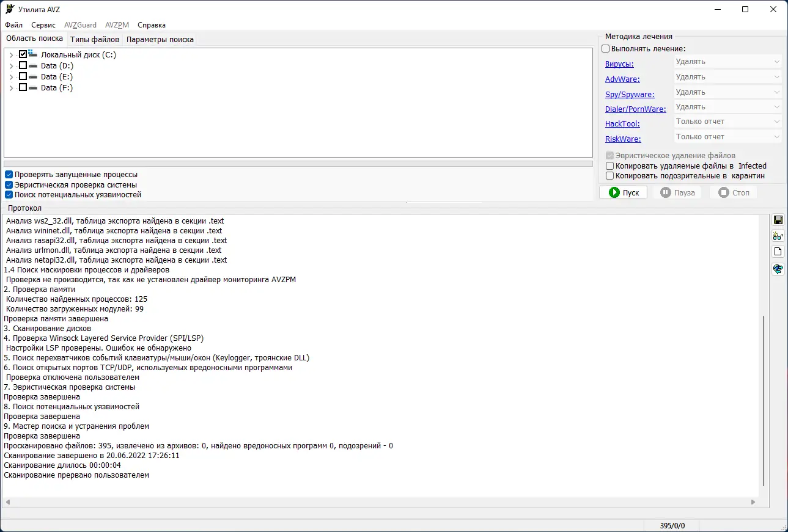Maximize the Утилита AVZ window

tap(745, 9)
